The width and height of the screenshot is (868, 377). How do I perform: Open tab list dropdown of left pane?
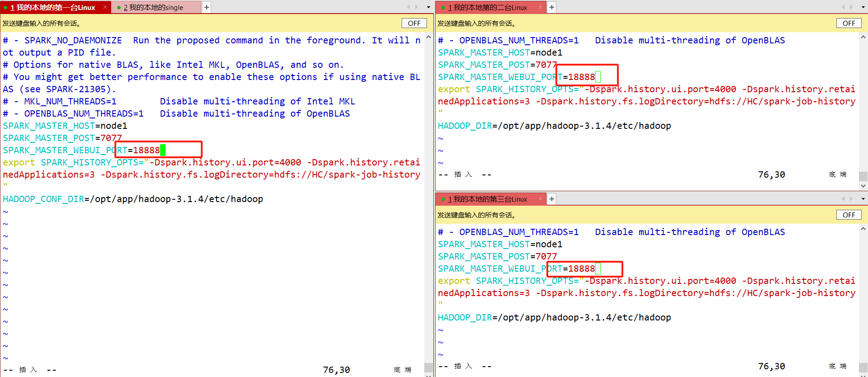pos(428,7)
